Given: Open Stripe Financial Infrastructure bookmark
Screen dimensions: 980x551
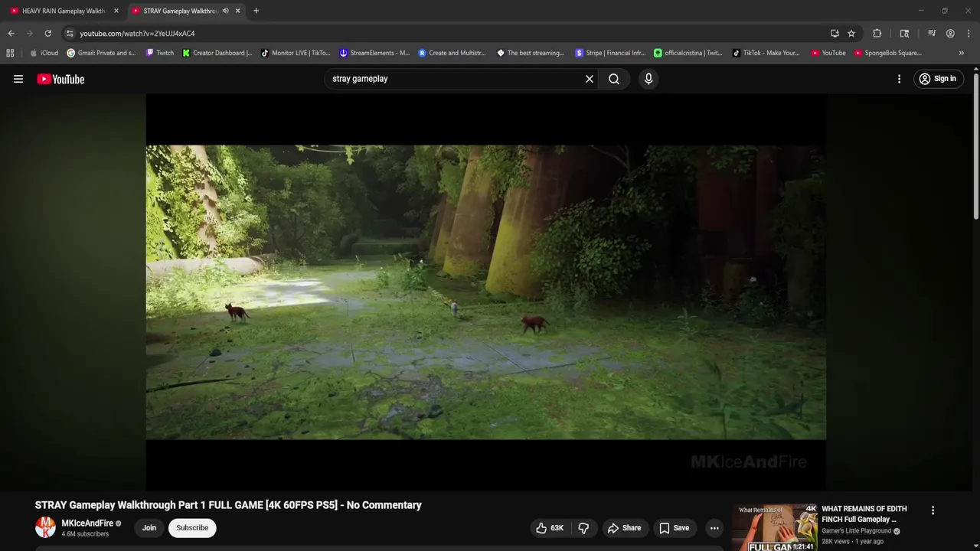Looking at the screenshot, I should point(610,53).
